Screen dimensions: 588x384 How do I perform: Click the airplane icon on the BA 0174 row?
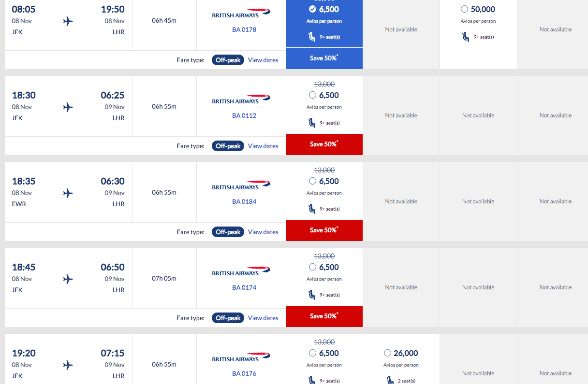click(68, 279)
